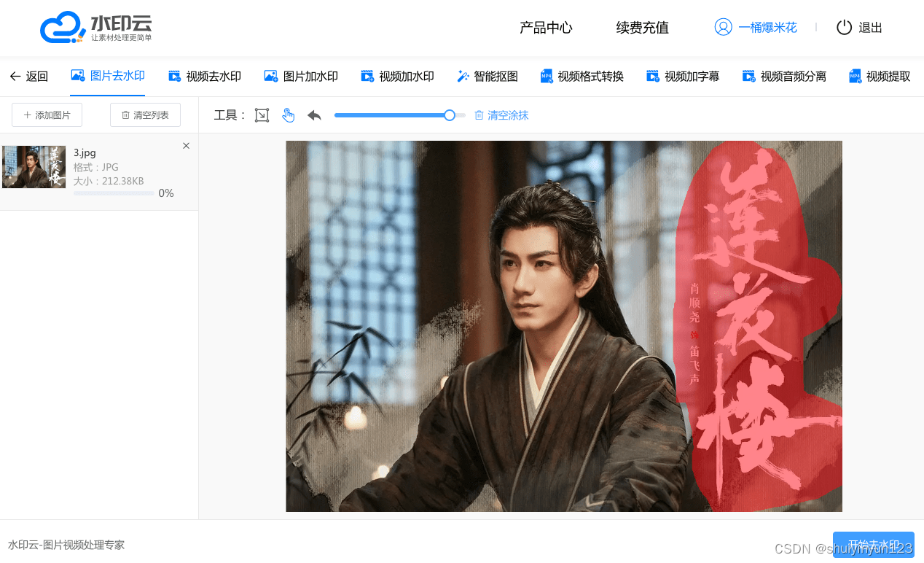This screenshot has width=924, height=563.
Task: Click the main preview image canvas
Action: pos(564,326)
